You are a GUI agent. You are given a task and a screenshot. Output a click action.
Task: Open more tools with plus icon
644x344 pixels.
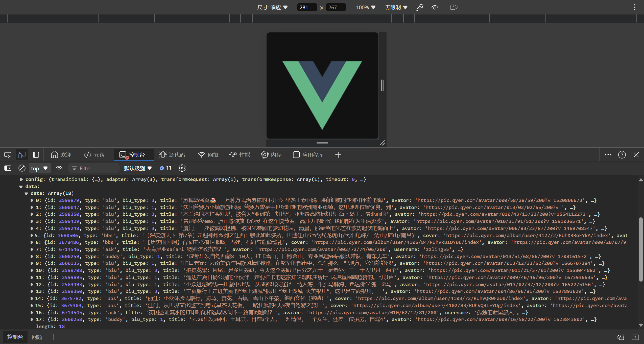[338, 155]
